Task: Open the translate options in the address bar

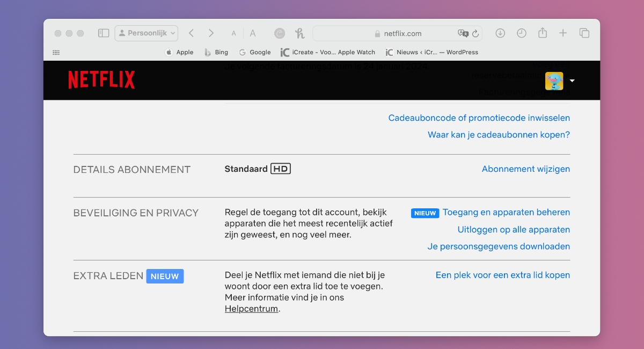Action: 463,33
